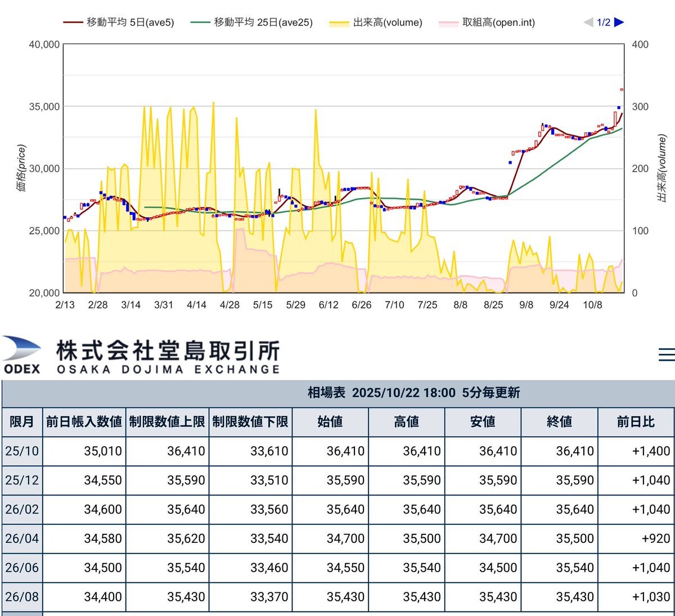Open the hamburger menu
The image size is (675, 616).
[x=666, y=354]
